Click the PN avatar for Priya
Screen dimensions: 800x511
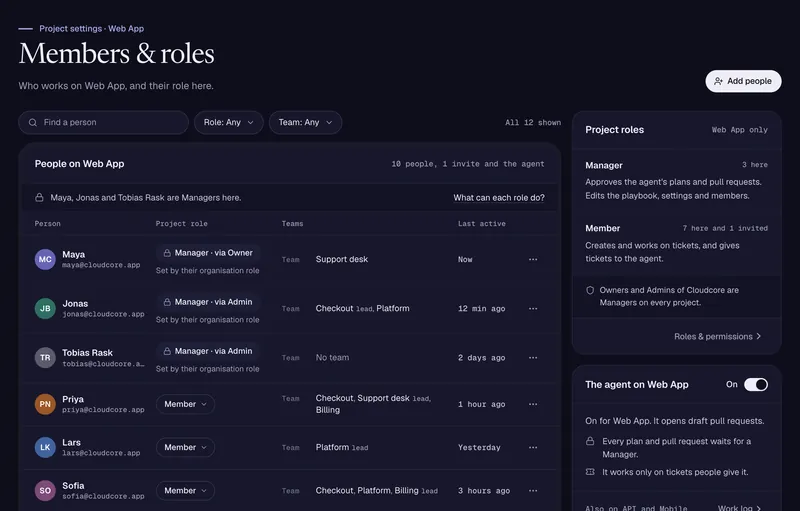click(45, 404)
